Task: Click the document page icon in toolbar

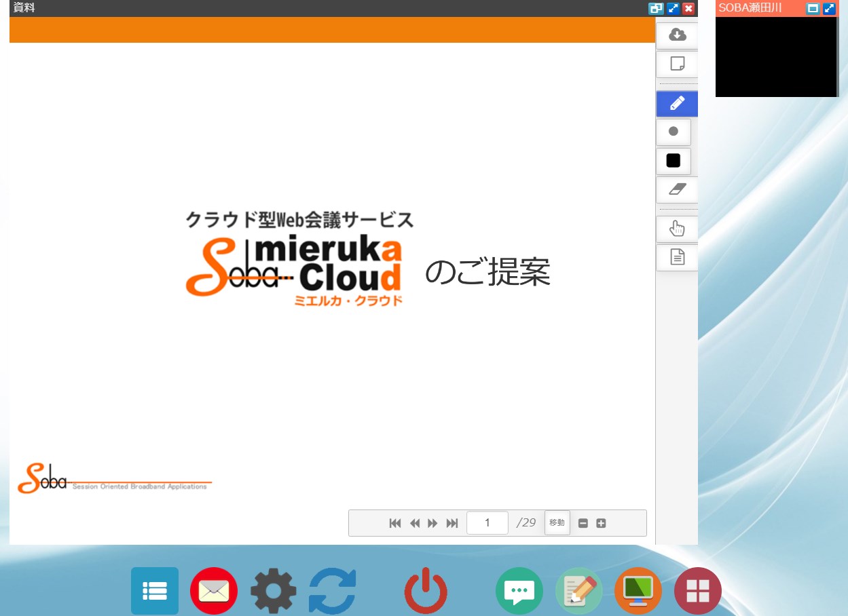Action: 677,257
